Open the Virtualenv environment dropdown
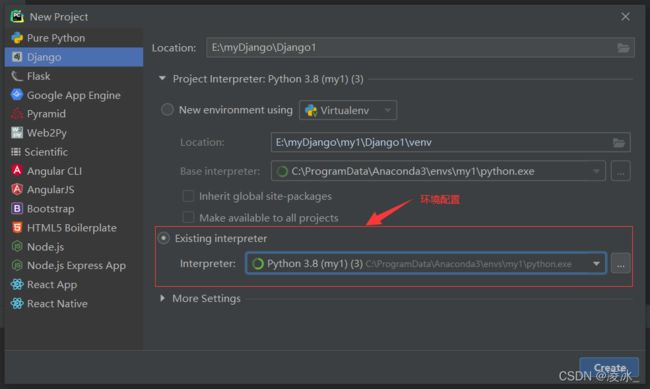 tap(348, 110)
